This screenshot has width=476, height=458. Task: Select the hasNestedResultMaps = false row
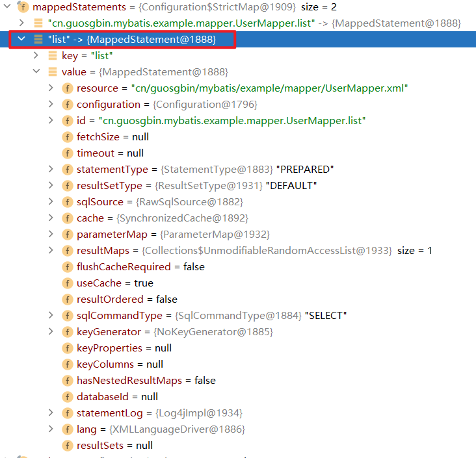pos(146,381)
